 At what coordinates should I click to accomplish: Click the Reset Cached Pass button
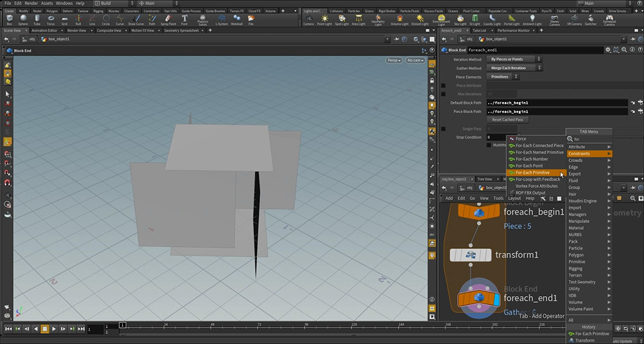pyautogui.click(x=508, y=119)
